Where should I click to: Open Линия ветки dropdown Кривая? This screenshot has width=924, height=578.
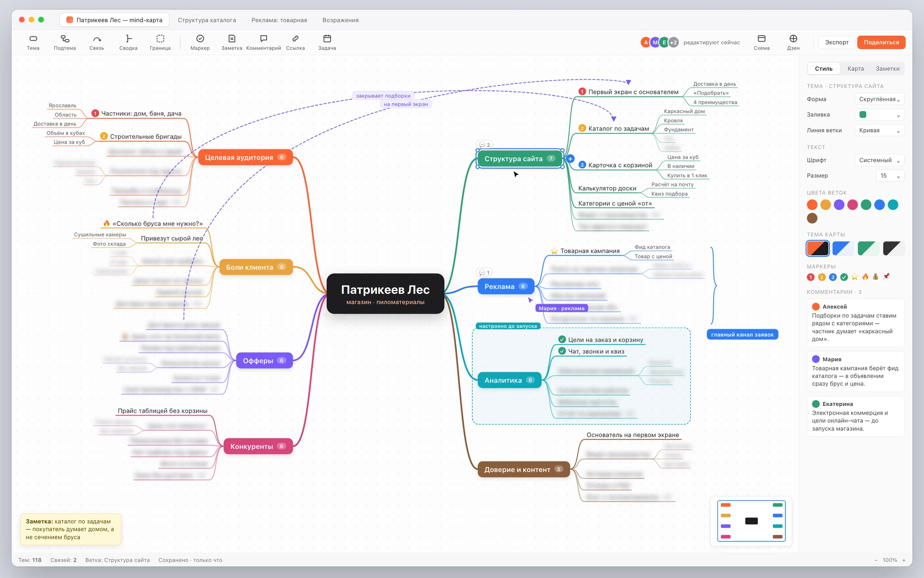pos(879,131)
